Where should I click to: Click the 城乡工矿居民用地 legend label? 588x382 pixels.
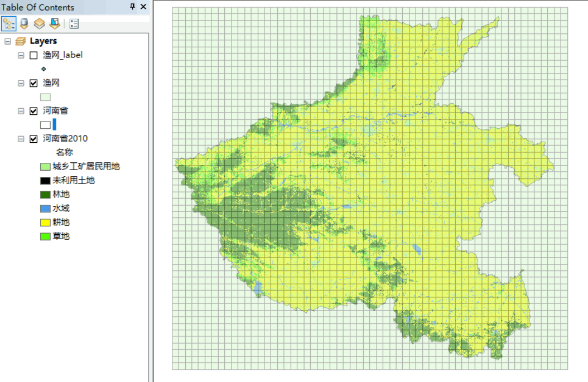[86, 166]
